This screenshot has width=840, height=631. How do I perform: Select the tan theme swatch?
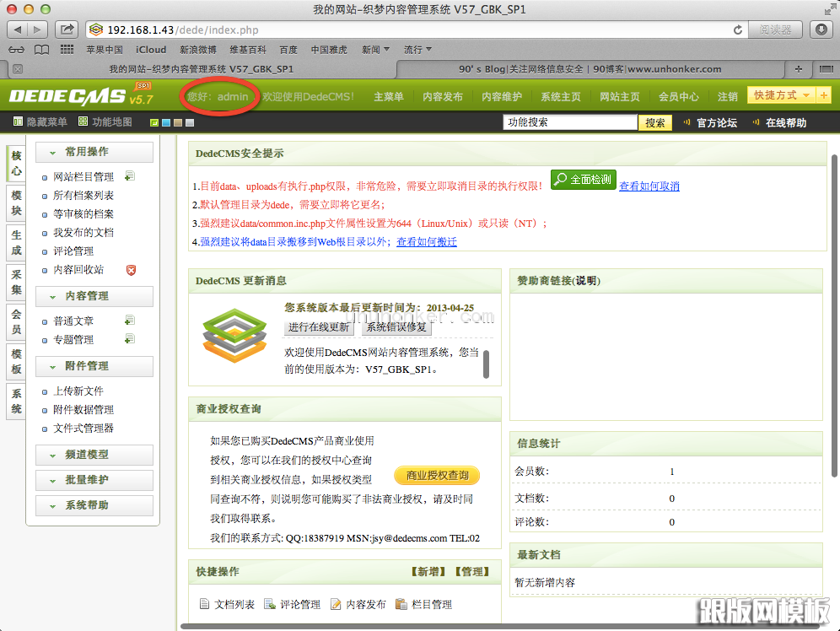(178, 122)
